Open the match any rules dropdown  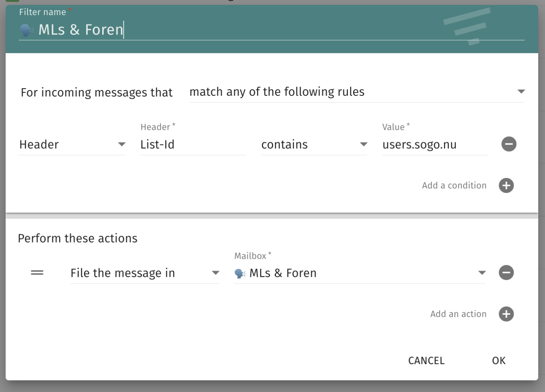[357, 92]
